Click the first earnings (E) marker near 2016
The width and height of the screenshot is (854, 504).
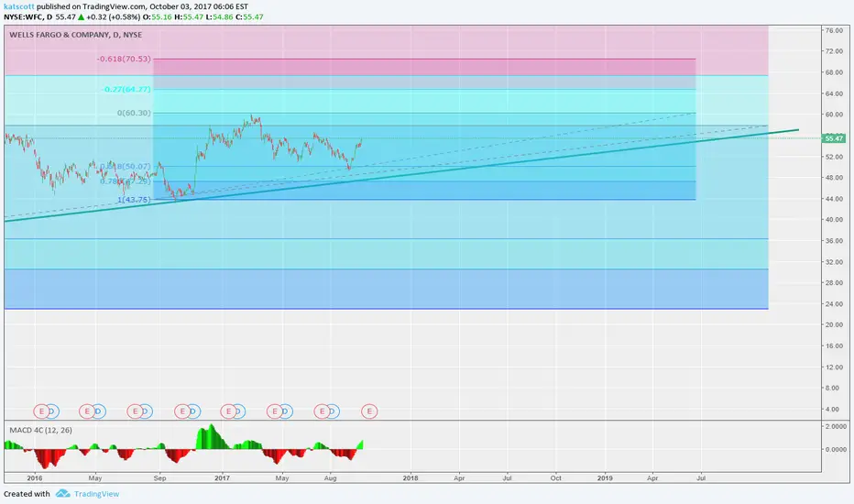click(x=41, y=411)
